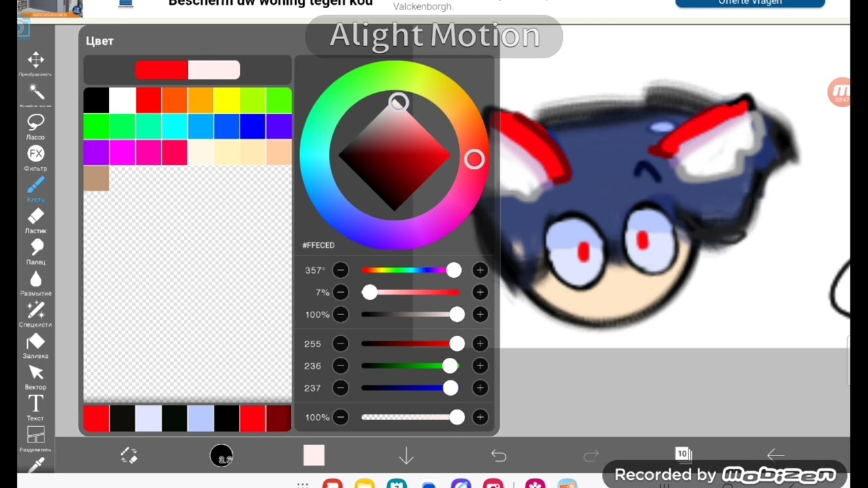Click the red channel slider at 255
Image resolution: width=868 pixels, height=488 pixels.
457,344
